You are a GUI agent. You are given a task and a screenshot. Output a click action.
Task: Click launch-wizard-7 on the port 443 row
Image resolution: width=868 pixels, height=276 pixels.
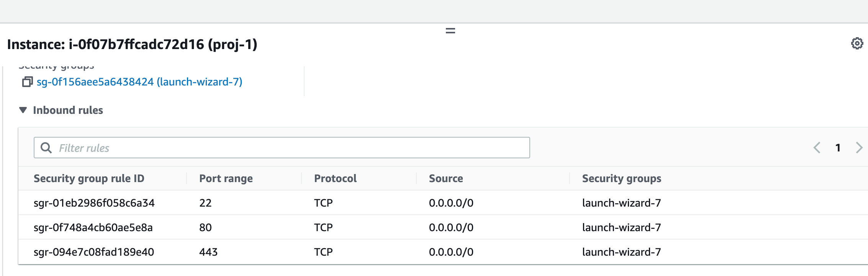click(621, 252)
